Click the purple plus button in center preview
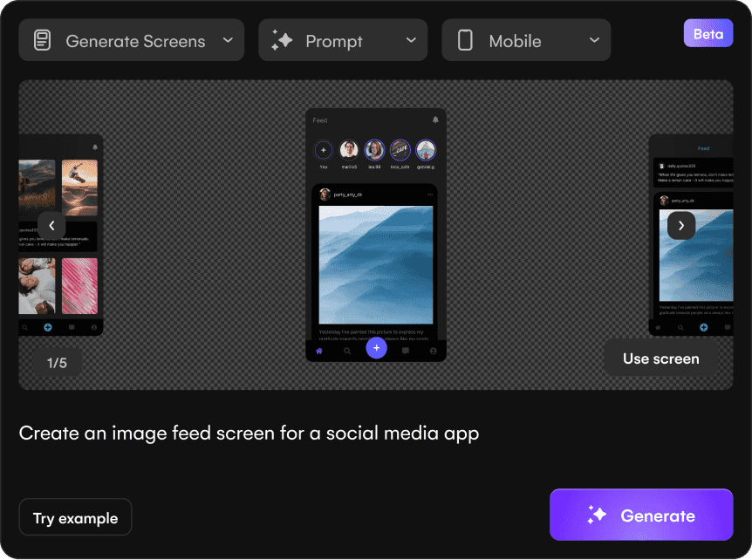The height and width of the screenshot is (560, 752). tap(377, 348)
